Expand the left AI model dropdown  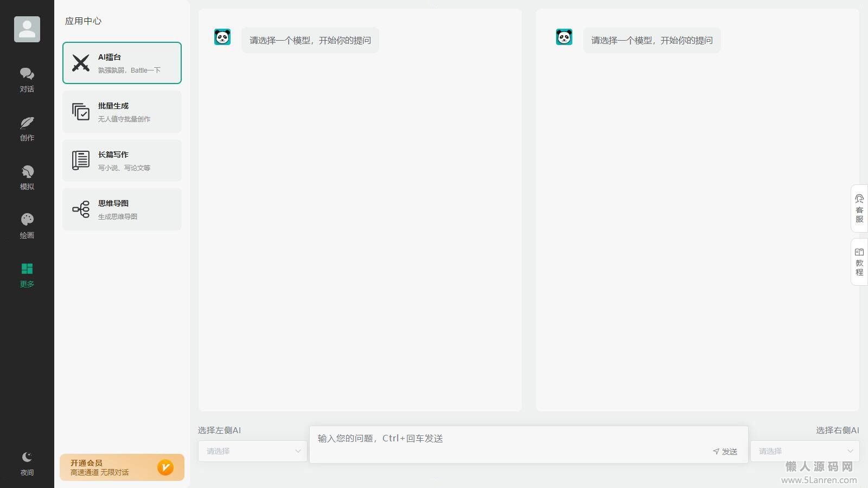[x=253, y=451]
